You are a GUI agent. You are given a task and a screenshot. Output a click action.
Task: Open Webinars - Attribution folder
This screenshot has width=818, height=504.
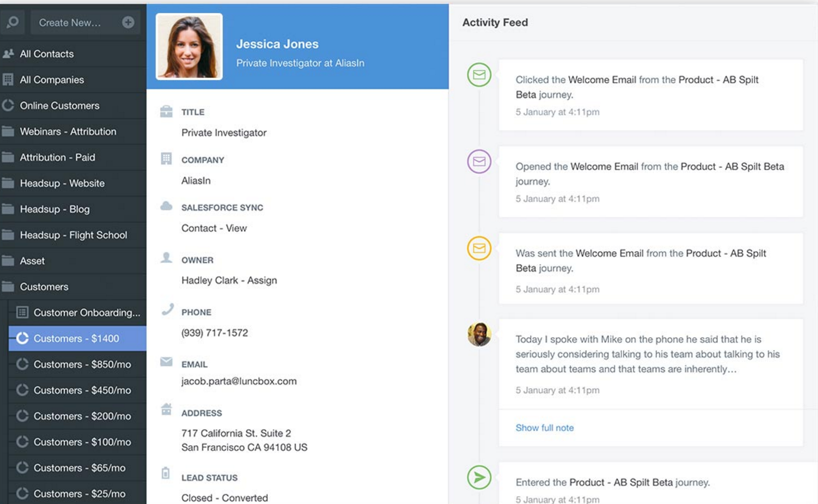73,131
